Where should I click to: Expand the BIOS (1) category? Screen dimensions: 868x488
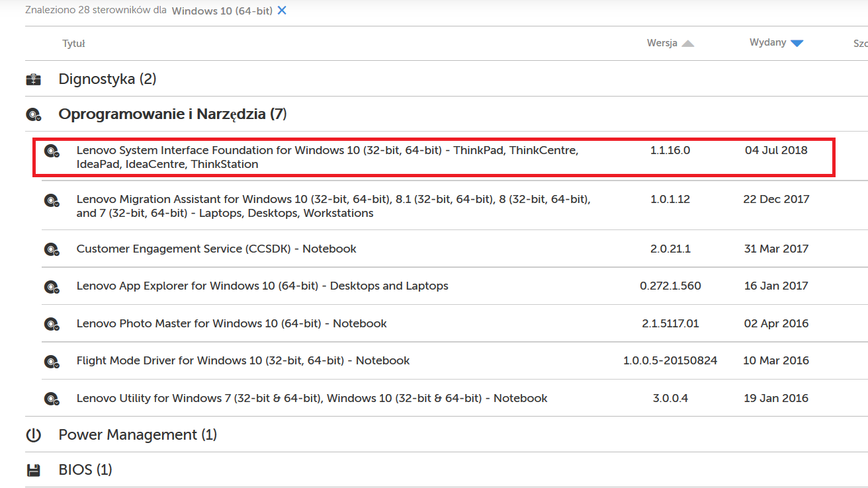point(85,469)
